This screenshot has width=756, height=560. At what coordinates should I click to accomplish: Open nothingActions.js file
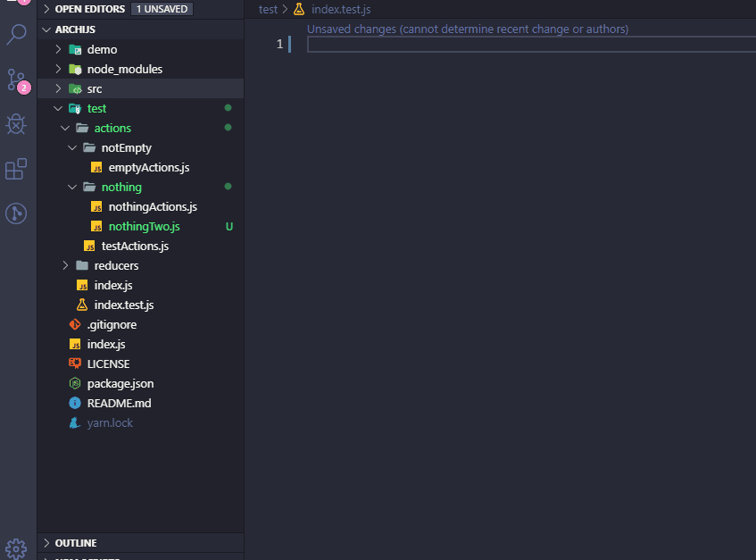153,207
